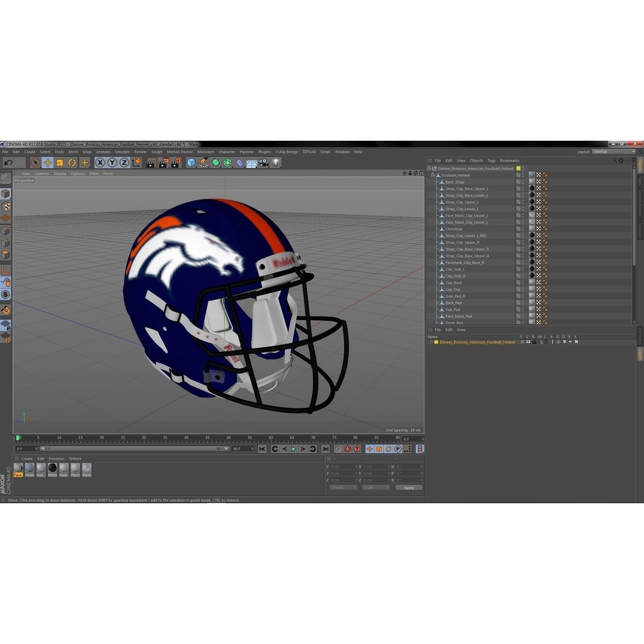
Task: Toggle the X axis lock
Action: point(100,163)
